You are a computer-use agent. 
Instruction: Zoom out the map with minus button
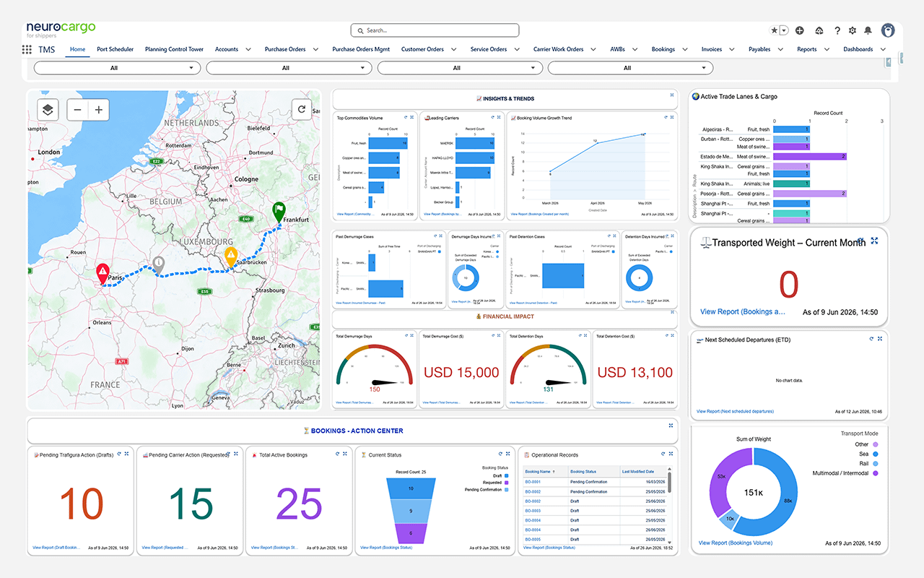[x=78, y=110]
